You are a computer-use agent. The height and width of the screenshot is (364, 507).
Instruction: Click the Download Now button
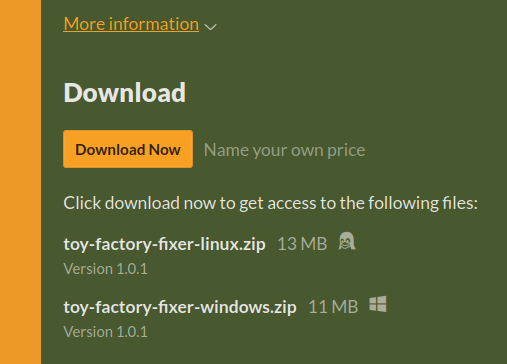click(128, 149)
